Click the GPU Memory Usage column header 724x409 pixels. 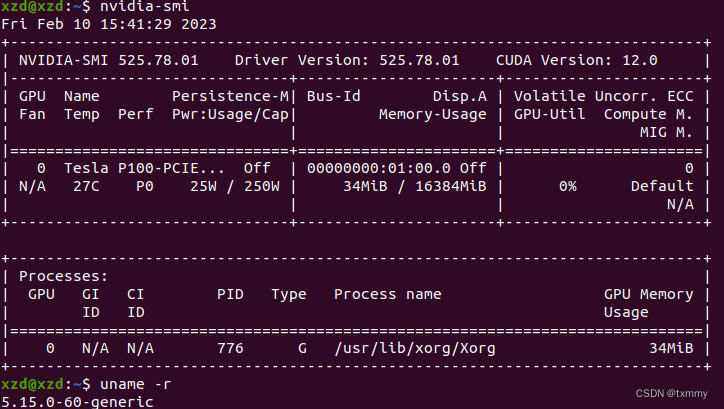click(648, 303)
